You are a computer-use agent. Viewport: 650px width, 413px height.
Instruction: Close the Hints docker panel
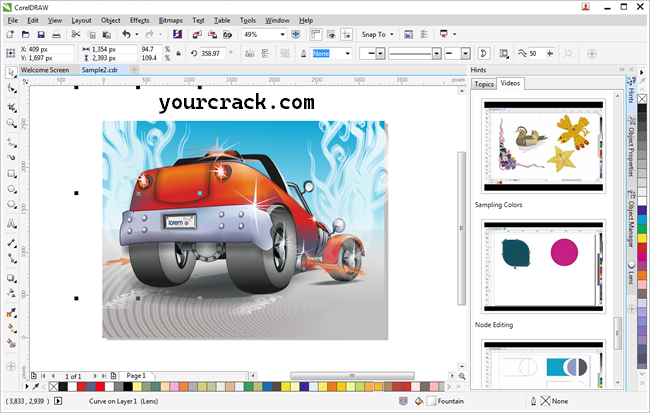click(632, 70)
